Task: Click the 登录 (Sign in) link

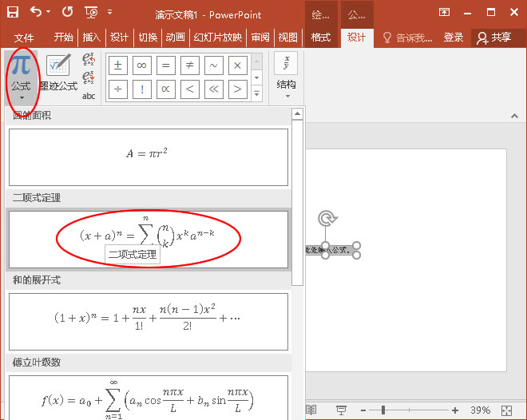Action: coord(454,38)
